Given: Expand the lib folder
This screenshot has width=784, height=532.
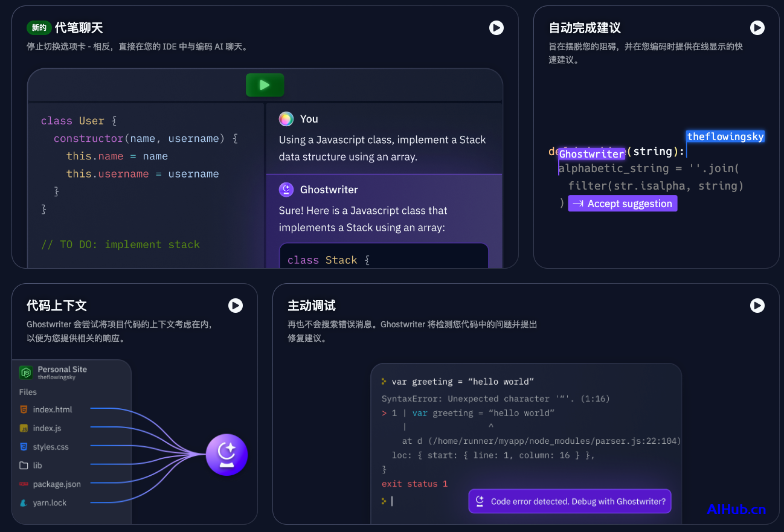Looking at the screenshot, I should pyautogui.click(x=37, y=466).
